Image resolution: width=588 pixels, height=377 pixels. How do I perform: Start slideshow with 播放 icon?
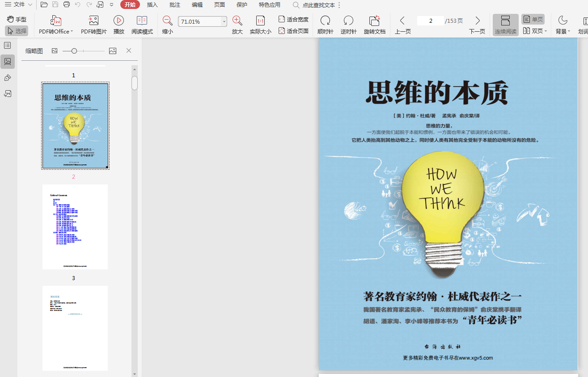pos(118,21)
